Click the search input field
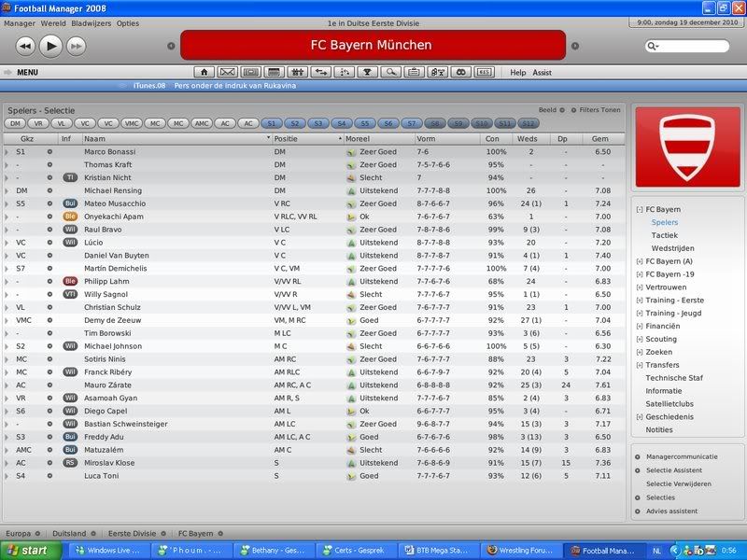747x560 pixels. pos(687,46)
